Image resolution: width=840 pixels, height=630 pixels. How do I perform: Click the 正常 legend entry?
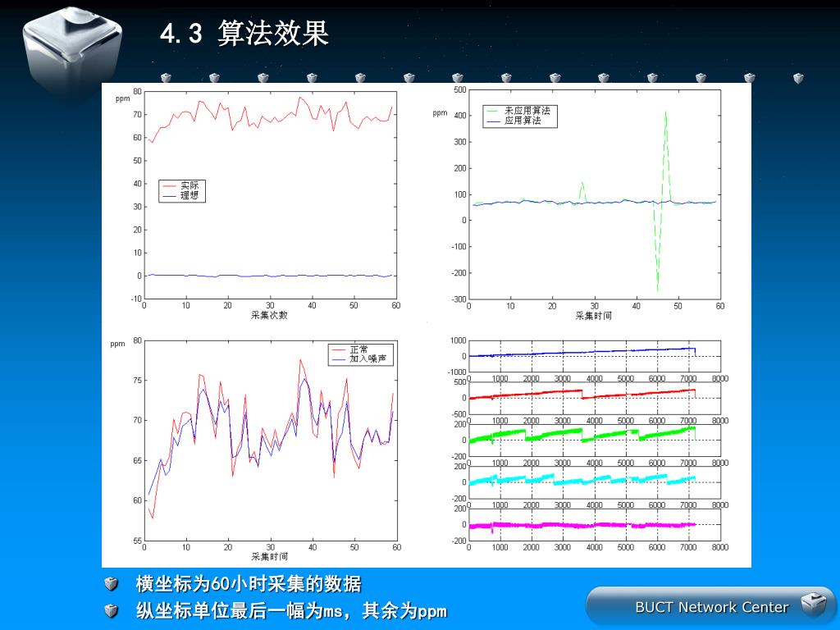coord(351,349)
